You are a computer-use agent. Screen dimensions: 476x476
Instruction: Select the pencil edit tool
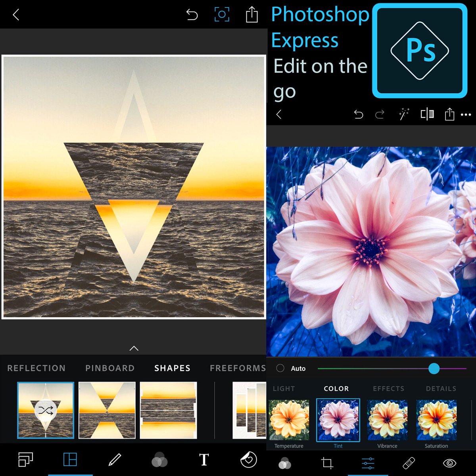pos(115,460)
